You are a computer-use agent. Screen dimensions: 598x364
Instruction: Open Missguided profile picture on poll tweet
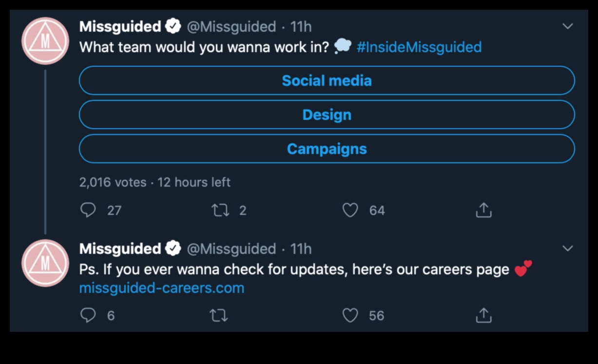click(x=45, y=41)
